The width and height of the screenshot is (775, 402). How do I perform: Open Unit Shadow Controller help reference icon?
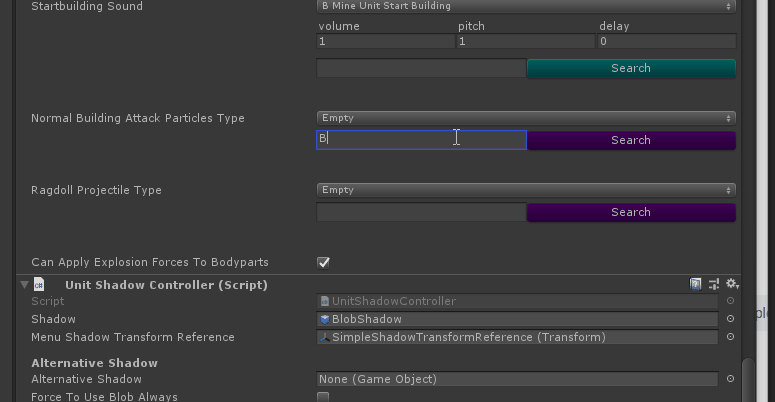tap(695, 284)
